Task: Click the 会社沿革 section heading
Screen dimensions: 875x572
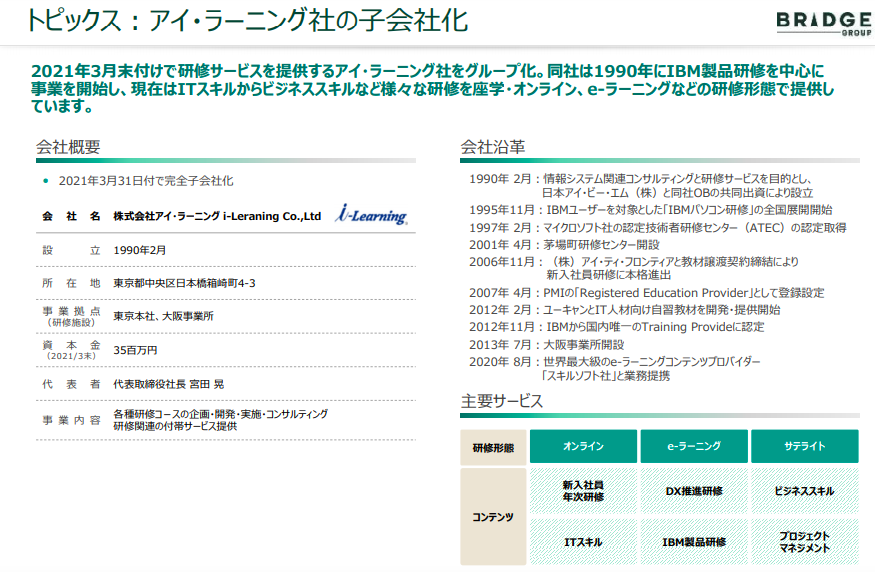Action: [x=492, y=147]
